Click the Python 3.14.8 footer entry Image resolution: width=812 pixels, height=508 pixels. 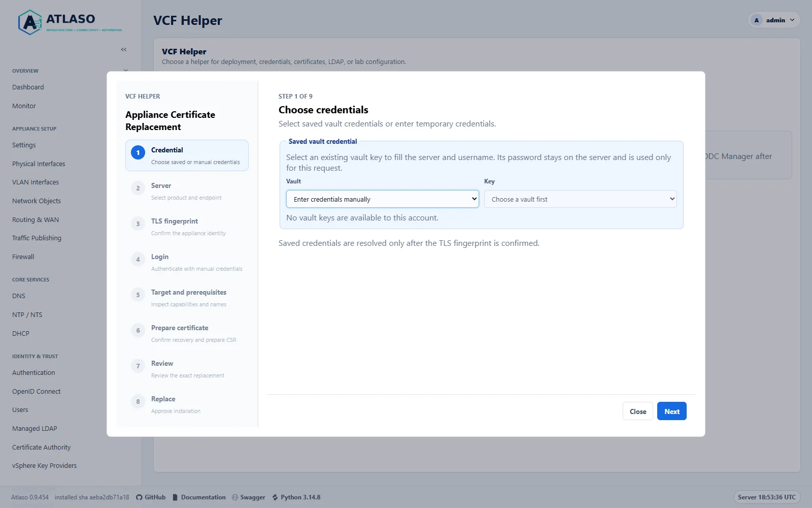[x=296, y=497]
